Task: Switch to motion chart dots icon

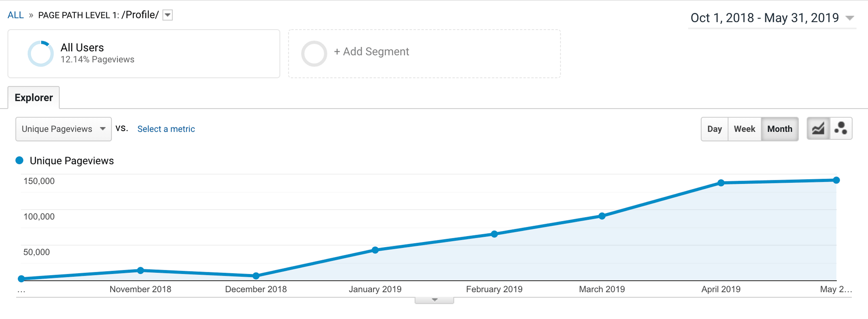Action: [x=841, y=129]
